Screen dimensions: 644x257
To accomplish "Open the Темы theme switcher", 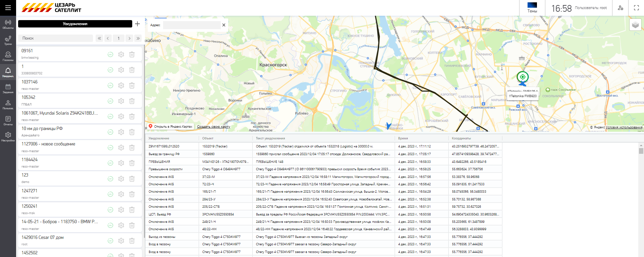I will 532,8.
